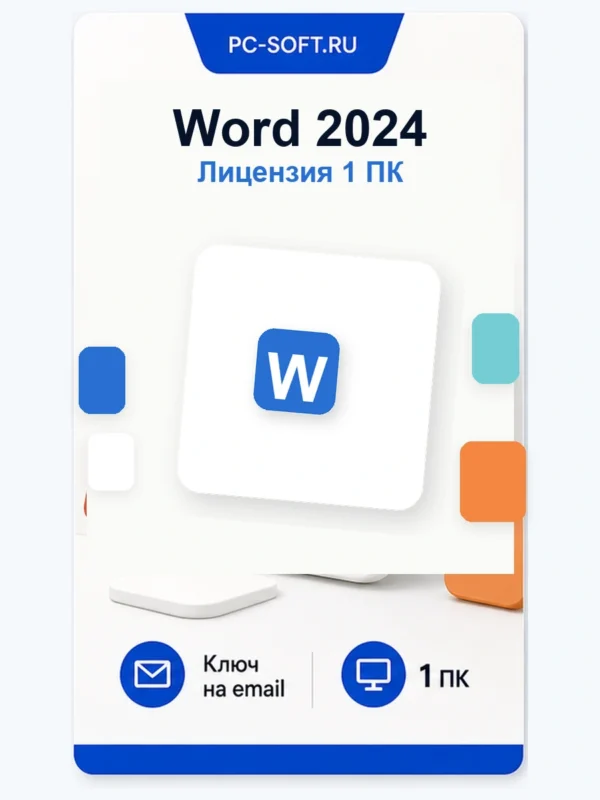Click the envelope email icon
The width and height of the screenshot is (600, 800).
(152, 674)
